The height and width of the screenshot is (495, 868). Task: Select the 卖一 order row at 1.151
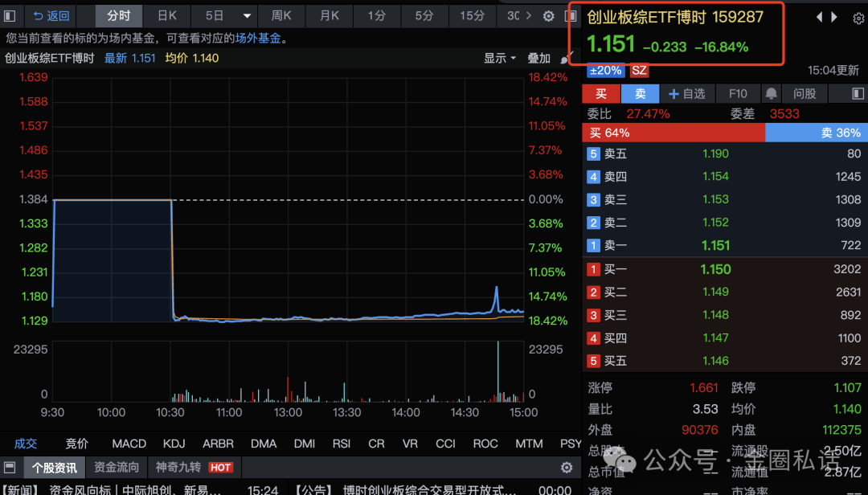[724, 245]
